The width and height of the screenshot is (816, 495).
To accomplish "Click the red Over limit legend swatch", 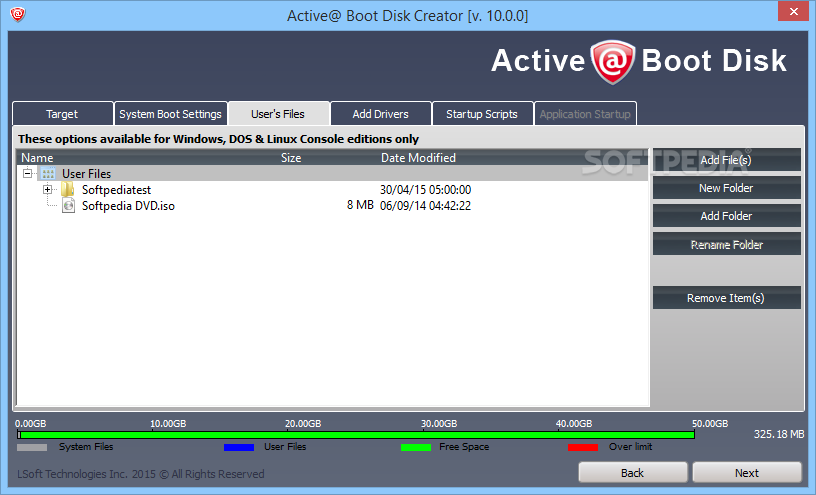I will 583,447.
